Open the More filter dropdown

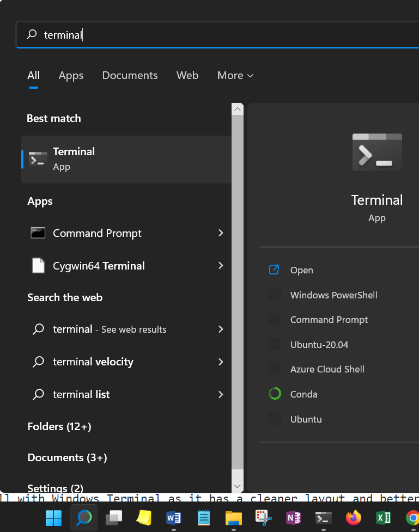tap(235, 75)
